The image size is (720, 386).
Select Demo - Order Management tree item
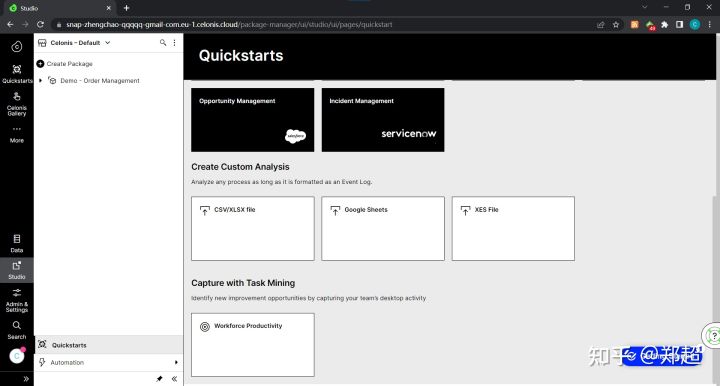[x=100, y=81]
